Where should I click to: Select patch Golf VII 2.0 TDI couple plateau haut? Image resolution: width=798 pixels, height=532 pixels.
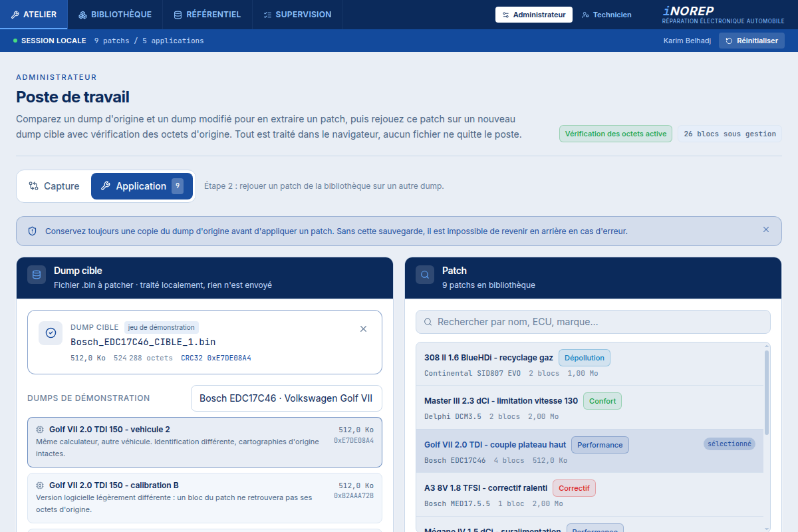click(x=590, y=451)
